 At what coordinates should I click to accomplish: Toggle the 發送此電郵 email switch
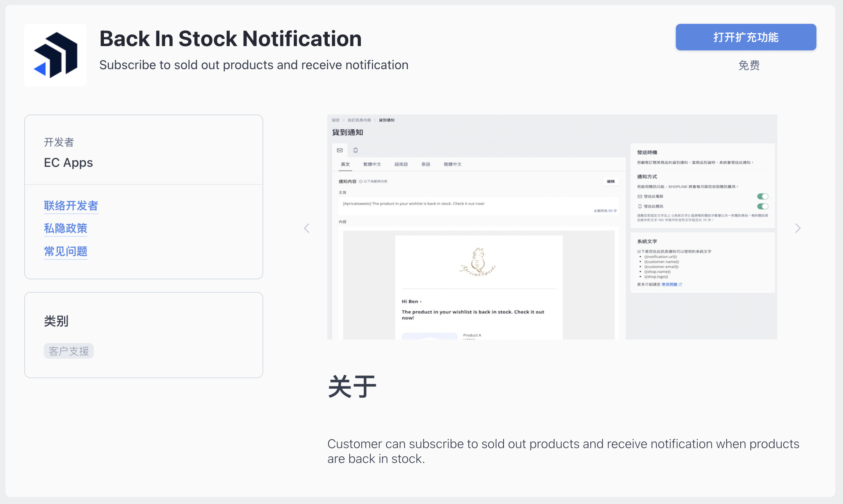pos(763,196)
